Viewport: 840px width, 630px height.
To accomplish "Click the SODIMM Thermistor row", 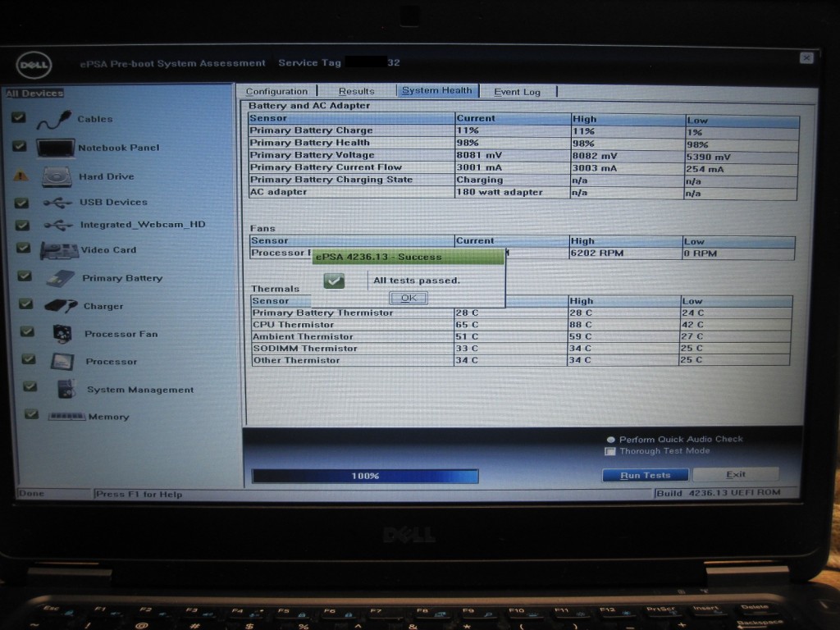I will point(521,348).
